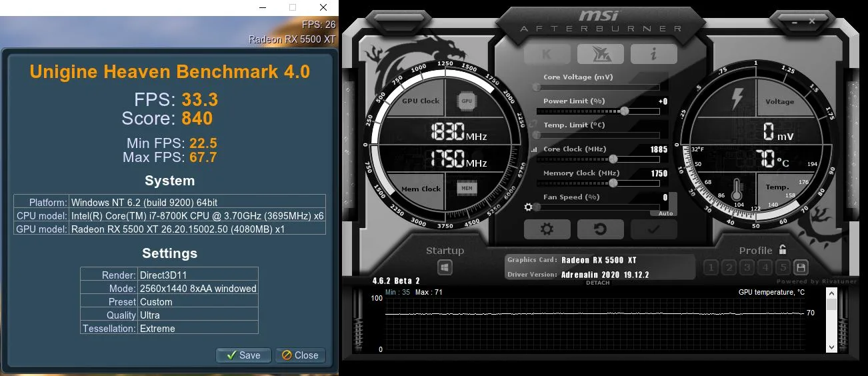
Task: Maximize the Heaven benchmark window
Action: (293, 7)
